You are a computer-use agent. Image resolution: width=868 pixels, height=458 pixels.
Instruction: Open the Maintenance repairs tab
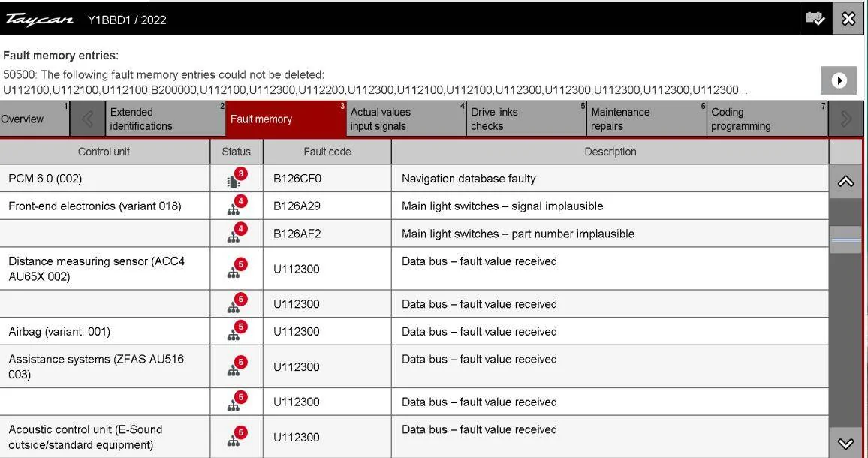tap(646, 119)
